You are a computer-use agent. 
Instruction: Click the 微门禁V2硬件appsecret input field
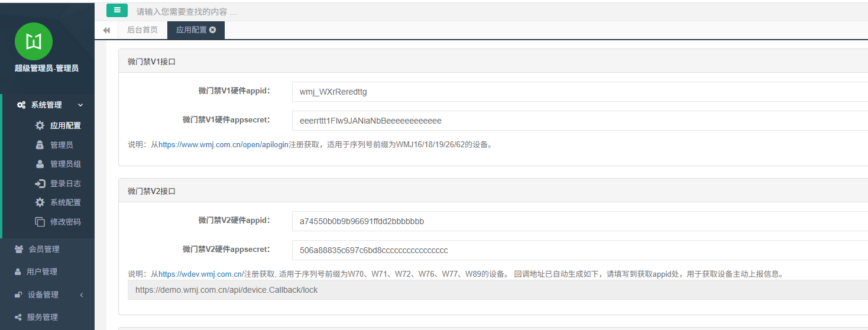579,250
